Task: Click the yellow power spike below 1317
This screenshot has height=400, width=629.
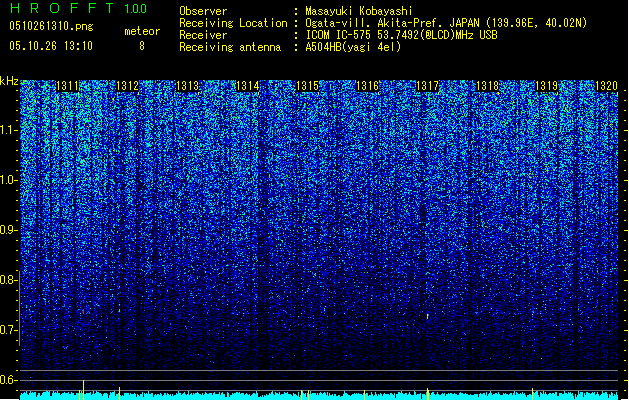Action: tap(428, 394)
